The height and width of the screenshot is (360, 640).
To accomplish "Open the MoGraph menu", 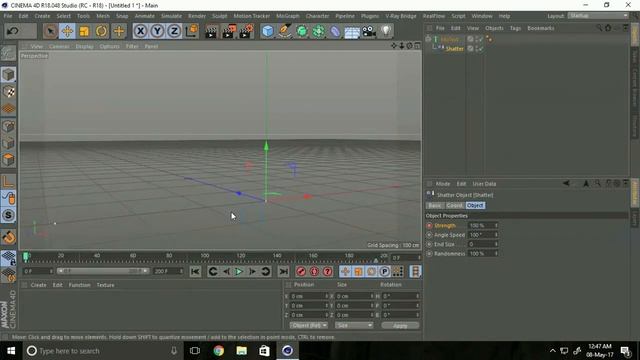I will tap(288, 16).
